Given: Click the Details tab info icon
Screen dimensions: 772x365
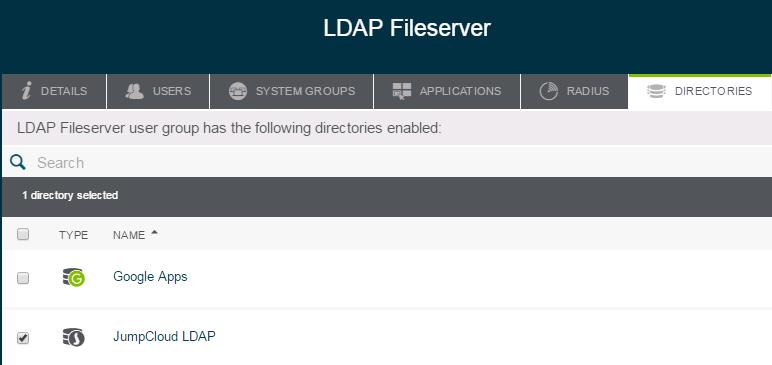Looking at the screenshot, I should (x=28, y=91).
